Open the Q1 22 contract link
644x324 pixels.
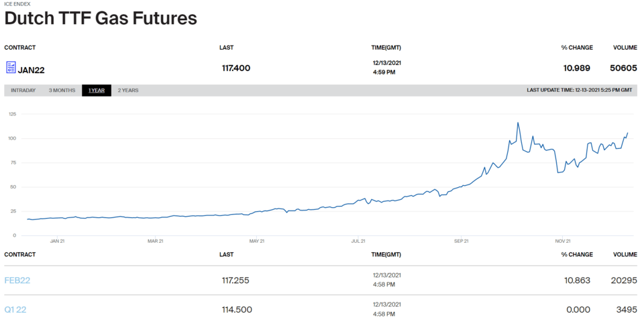tap(15, 310)
